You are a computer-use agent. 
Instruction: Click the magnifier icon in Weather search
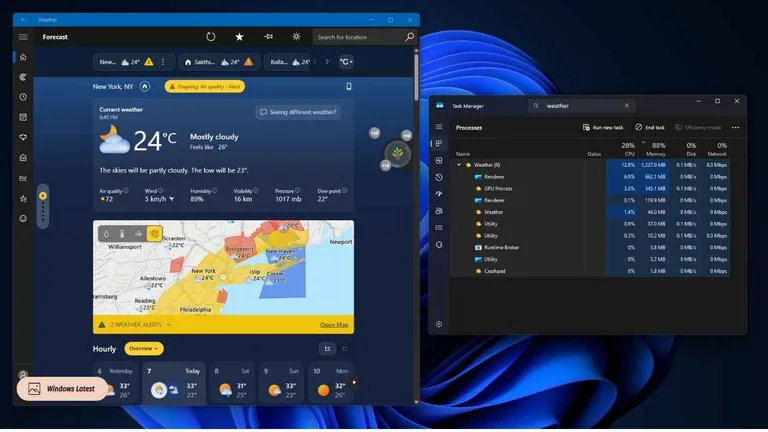[409, 37]
